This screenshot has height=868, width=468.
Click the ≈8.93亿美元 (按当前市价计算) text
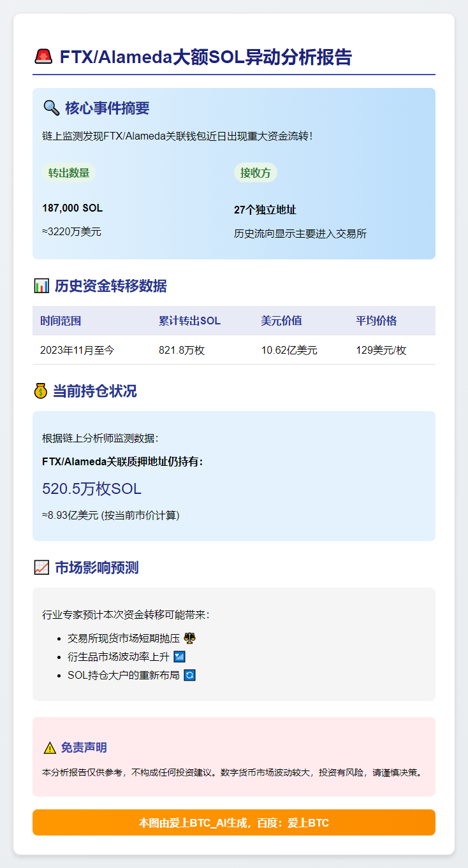point(111,515)
